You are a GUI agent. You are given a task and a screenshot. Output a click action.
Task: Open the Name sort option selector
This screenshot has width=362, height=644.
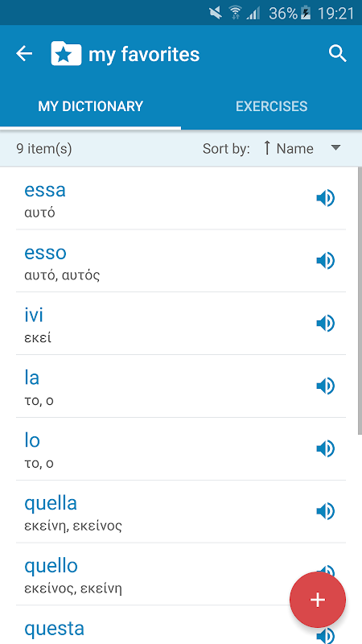coord(294,148)
